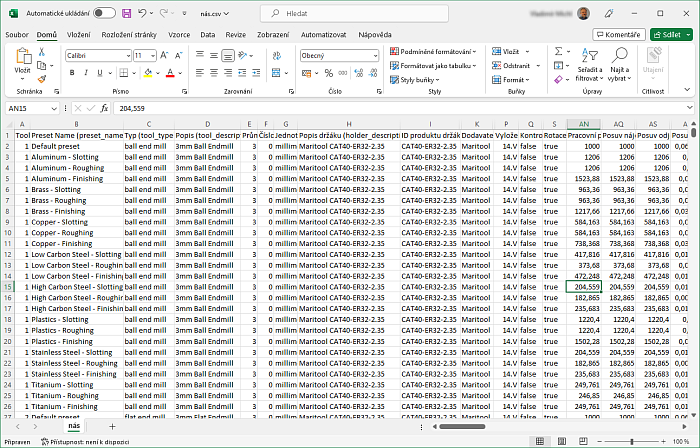700x448 pixels.
Task: Click the Seřadit a filtrovat icon
Action: pyautogui.click(x=588, y=60)
